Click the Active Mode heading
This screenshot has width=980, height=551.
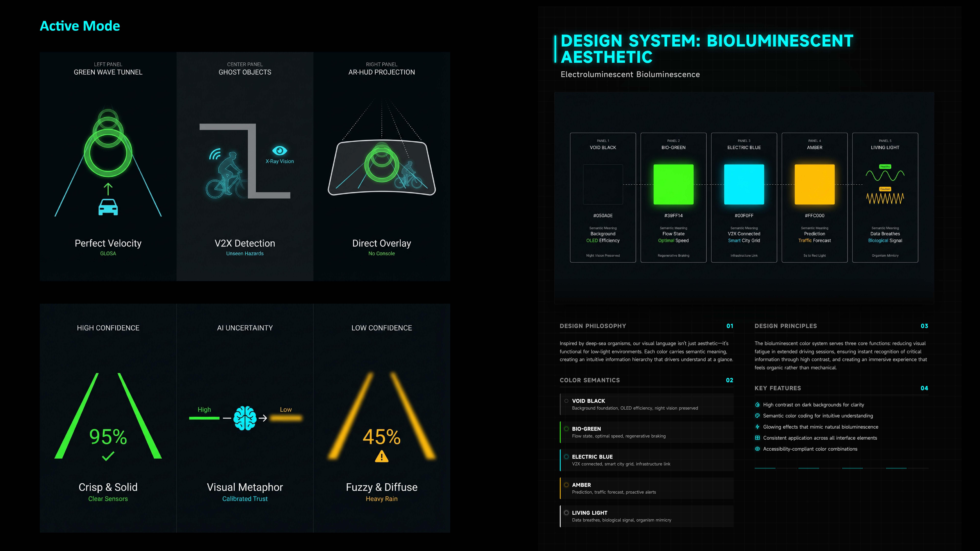[80, 26]
